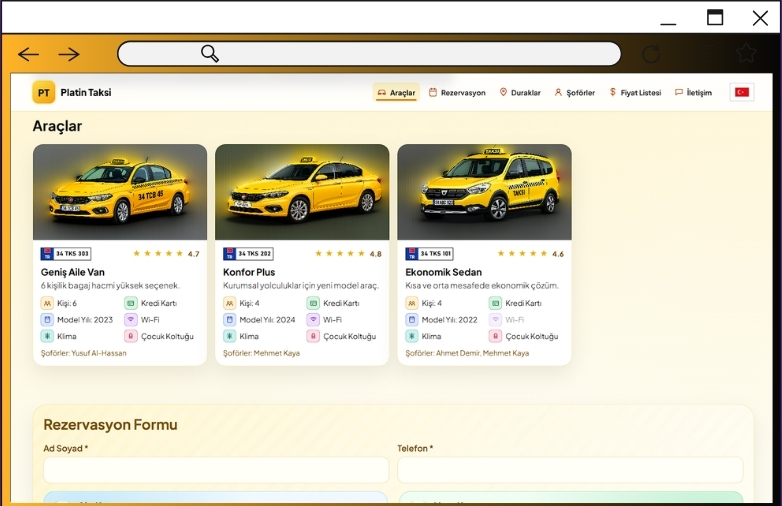Click the Klima icon on Ekonomik Sedan
The width and height of the screenshot is (782, 506).
coord(412,337)
